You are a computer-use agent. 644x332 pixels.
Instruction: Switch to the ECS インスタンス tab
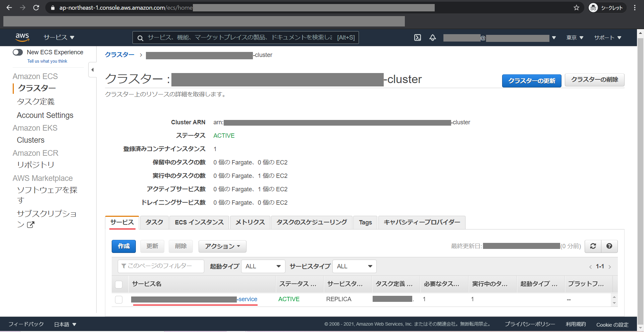point(199,222)
